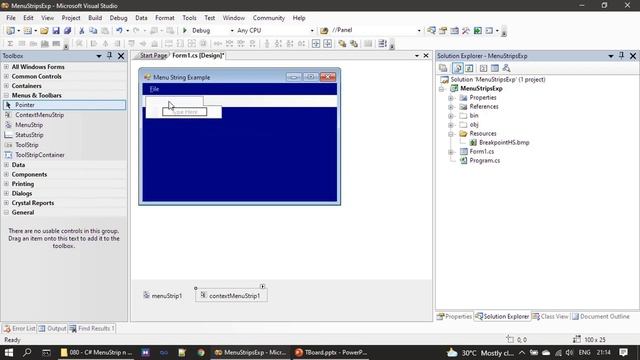Open the Find Results 1 tab
The width and height of the screenshot is (640, 360).
[x=92, y=329]
